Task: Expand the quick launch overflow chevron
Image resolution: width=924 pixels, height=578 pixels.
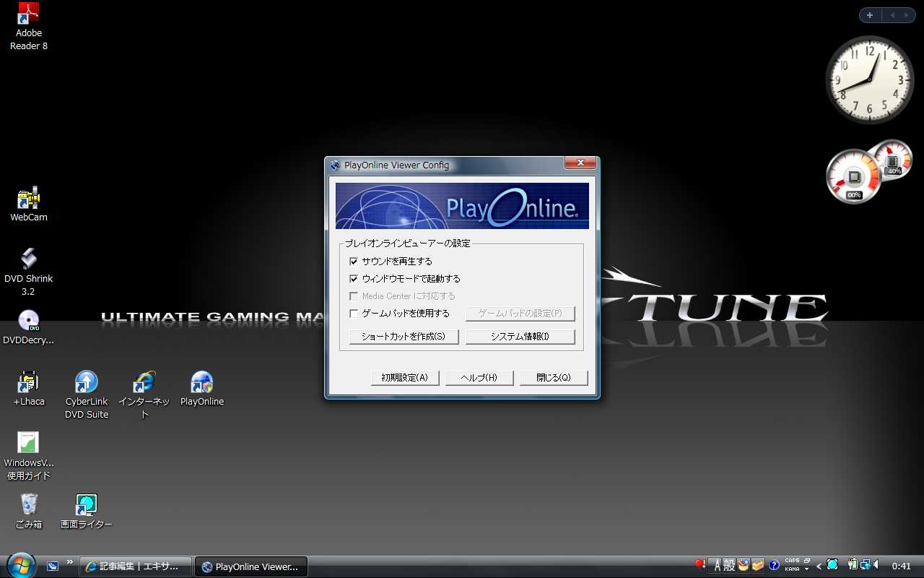Action: coord(70,561)
